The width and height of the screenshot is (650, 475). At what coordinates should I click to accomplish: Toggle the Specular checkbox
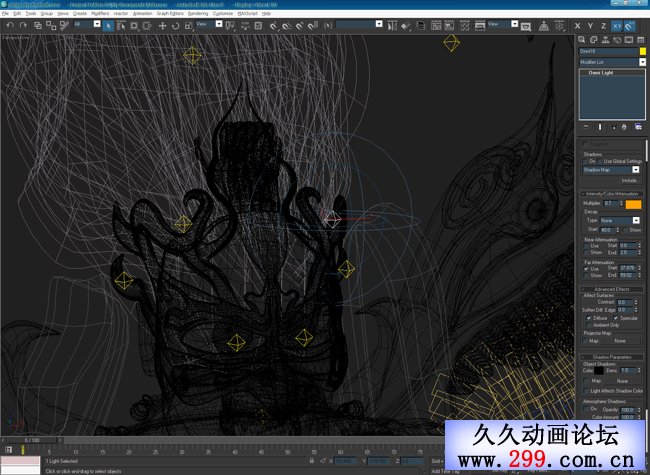tap(616, 318)
